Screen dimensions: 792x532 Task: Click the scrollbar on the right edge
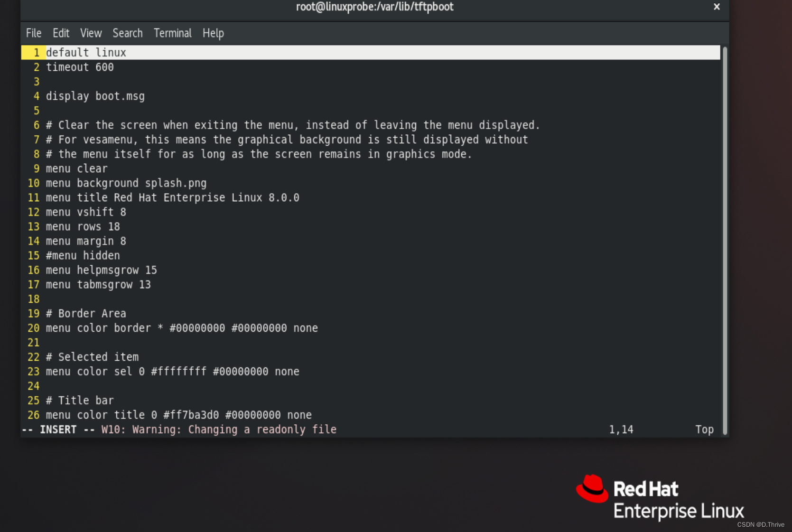pyautogui.click(x=725, y=237)
